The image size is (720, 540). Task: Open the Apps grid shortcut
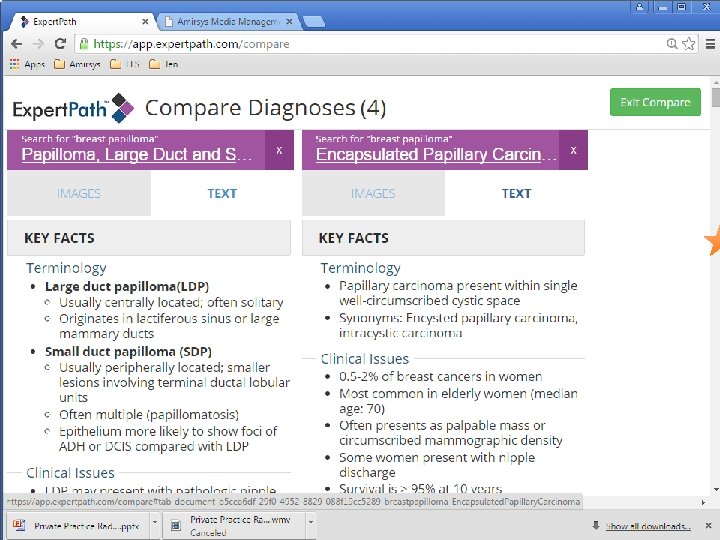27,64
